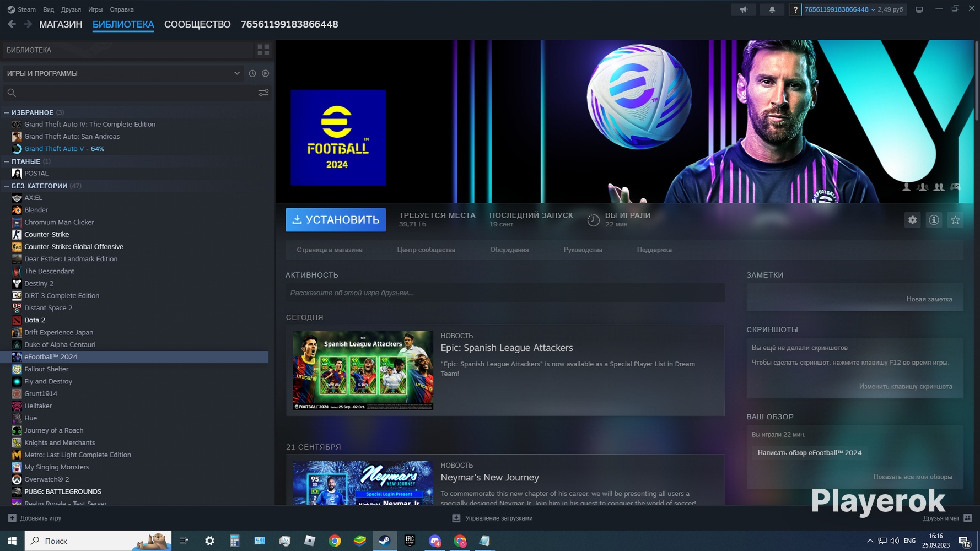
Task: Go back using the back arrow
Action: 12,24
